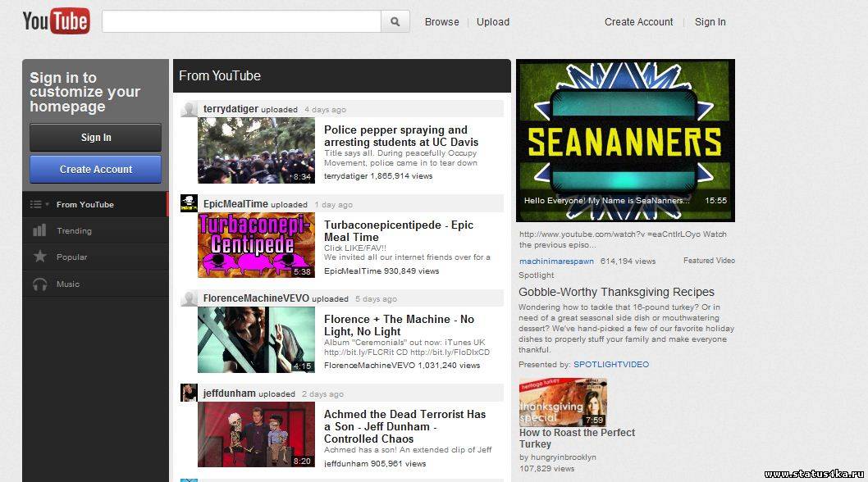This screenshot has width=868, height=482.
Task: Click the '614,194 views' count
Action: (628, 261)
